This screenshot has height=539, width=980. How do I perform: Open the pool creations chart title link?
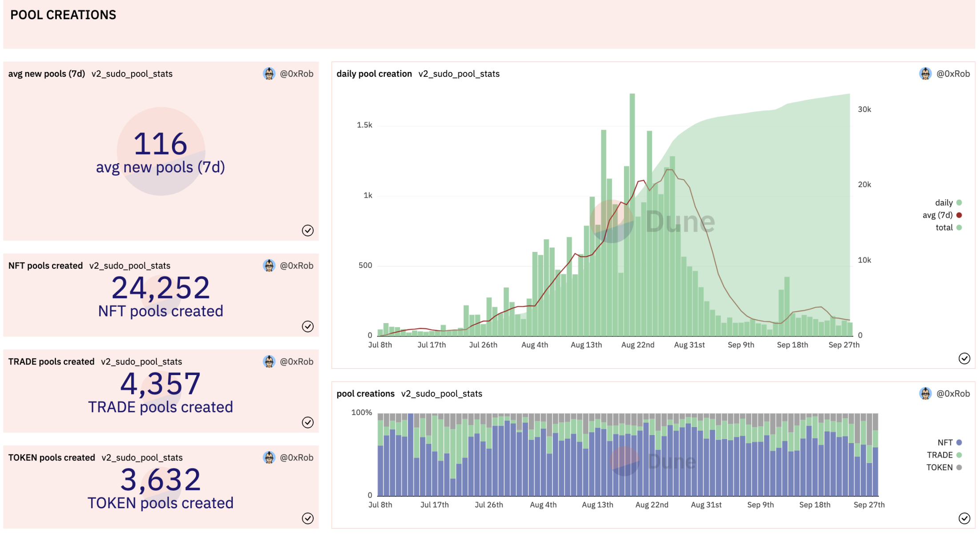pos(365,394)
